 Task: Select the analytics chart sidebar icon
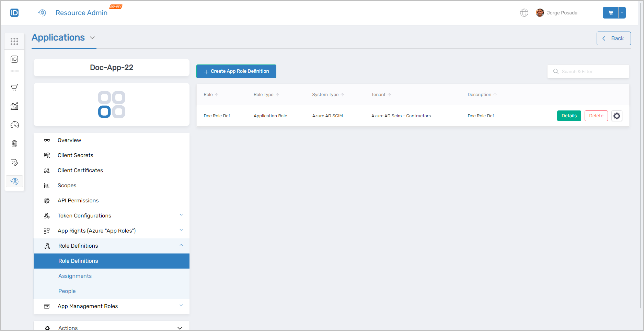(x=14, y=106)
